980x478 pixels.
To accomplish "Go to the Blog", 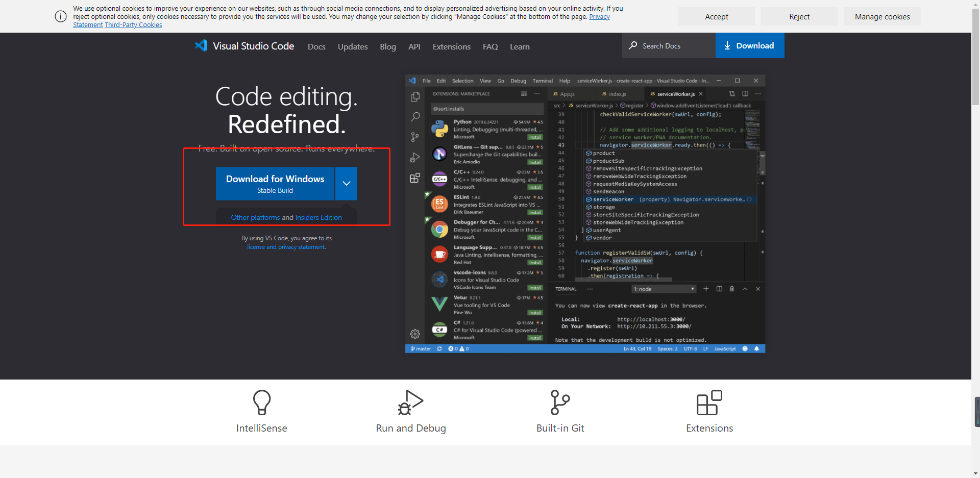I will 388,46.
